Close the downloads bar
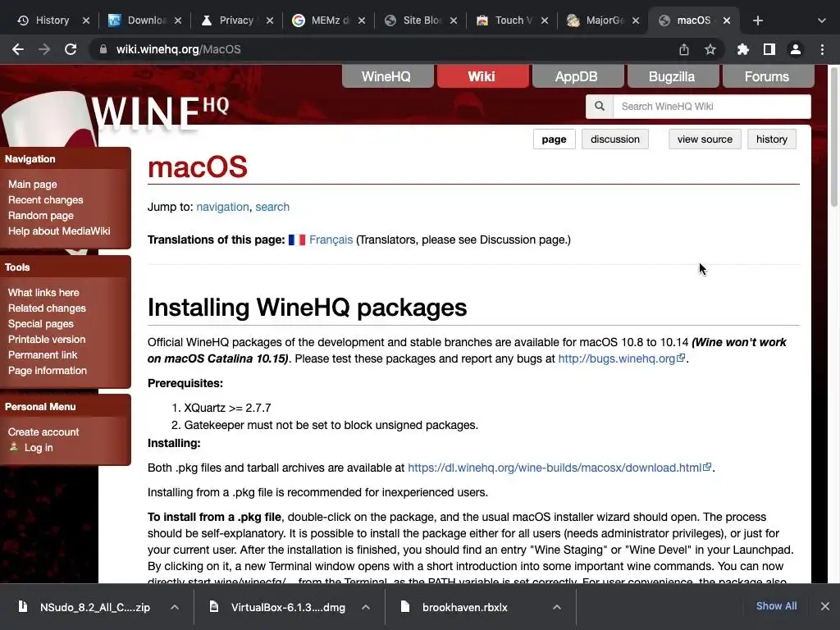This screenshot has height=630, width=840. pos(825,606)
